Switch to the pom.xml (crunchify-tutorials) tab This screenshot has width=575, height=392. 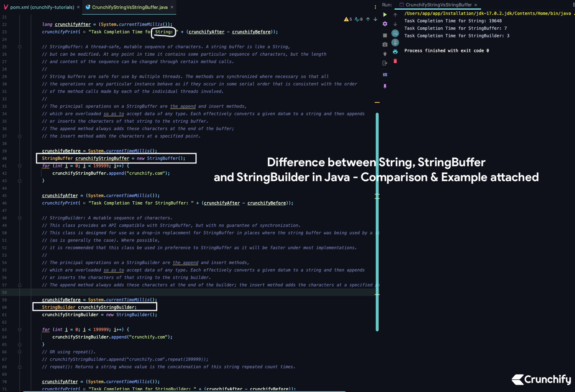tap(42, 7)
